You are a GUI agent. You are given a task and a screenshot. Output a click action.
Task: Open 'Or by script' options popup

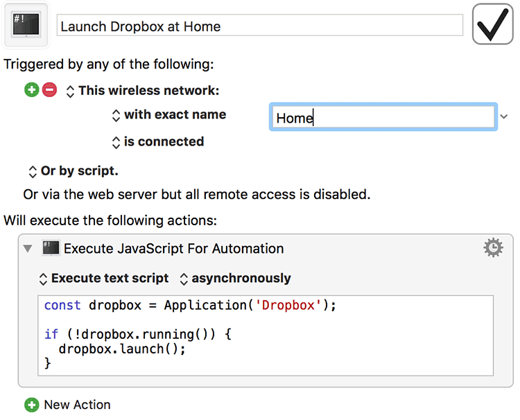(x=73, y=171)
